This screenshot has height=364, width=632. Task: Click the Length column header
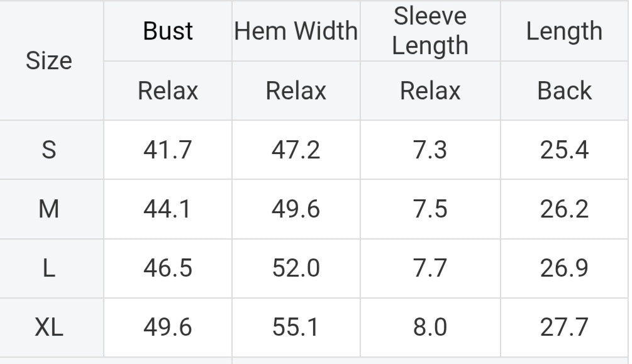(x=564, y=31)
